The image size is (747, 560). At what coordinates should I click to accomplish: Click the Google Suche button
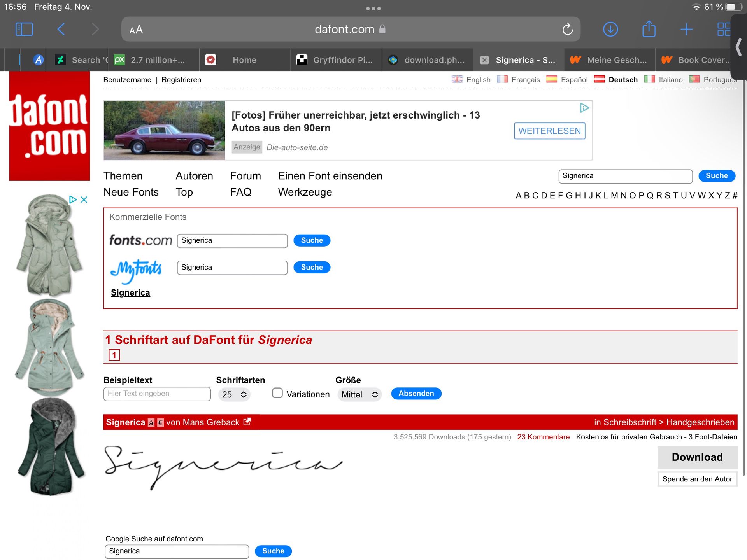click(x=273, y=551)
